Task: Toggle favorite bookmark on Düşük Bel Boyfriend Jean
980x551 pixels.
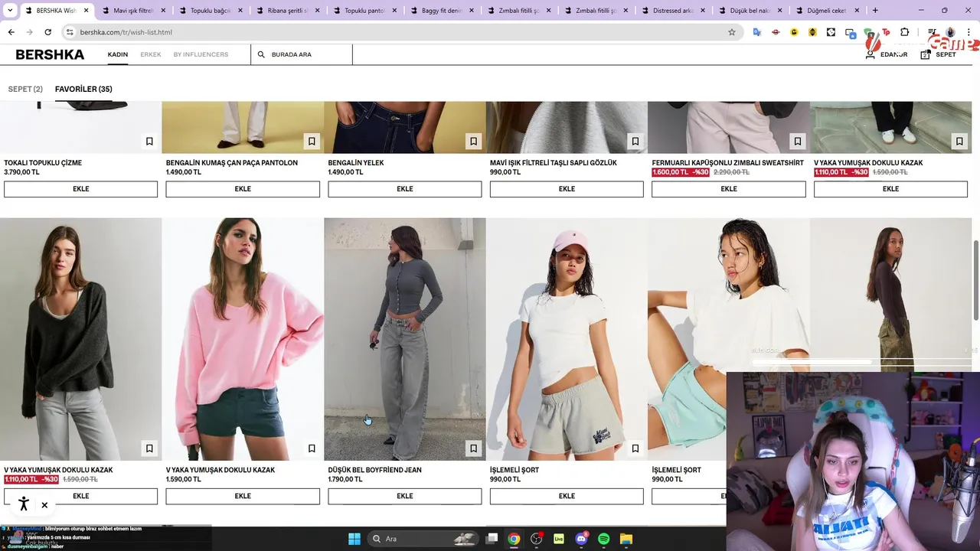Action: 473,448
